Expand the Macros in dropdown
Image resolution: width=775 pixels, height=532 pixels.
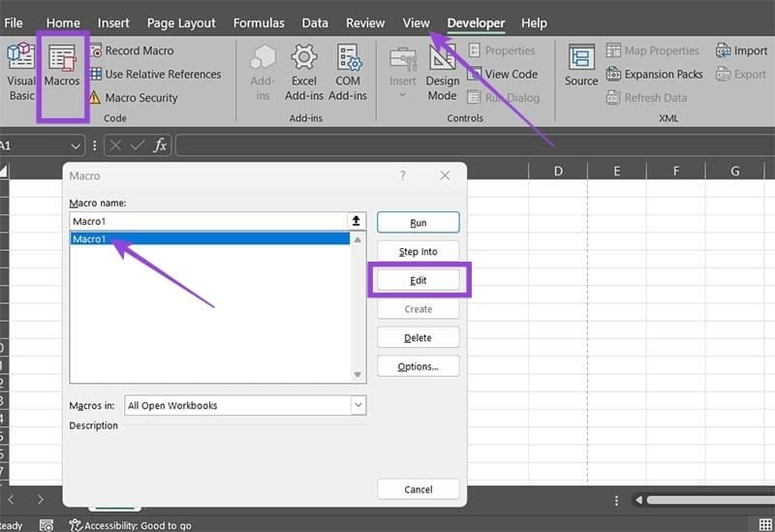(x=358, y=405)
